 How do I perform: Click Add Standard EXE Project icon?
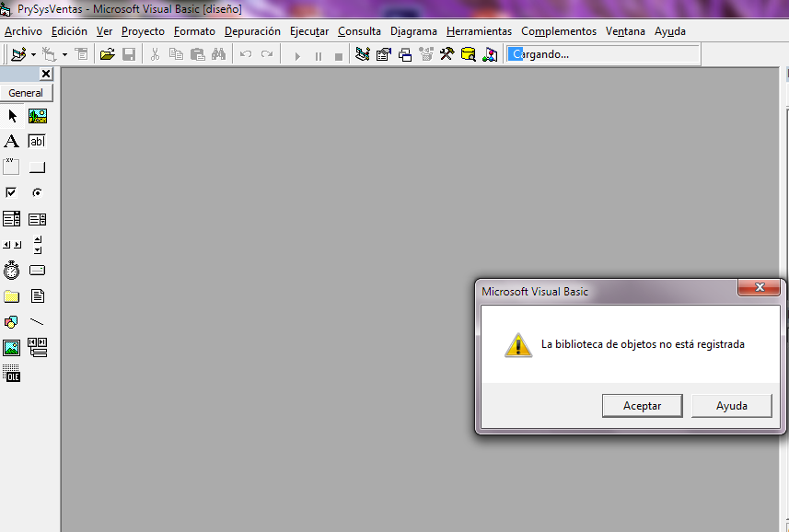(19, 53)
